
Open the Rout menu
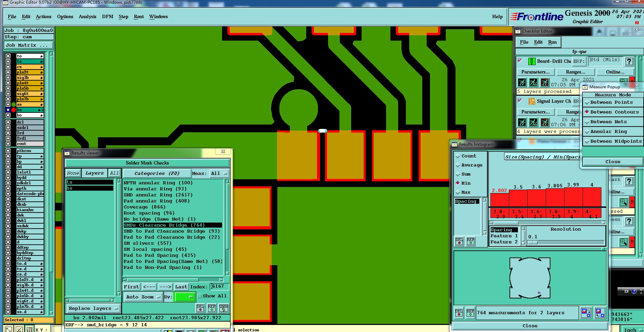pyautogui.click(x=139, y=17)
